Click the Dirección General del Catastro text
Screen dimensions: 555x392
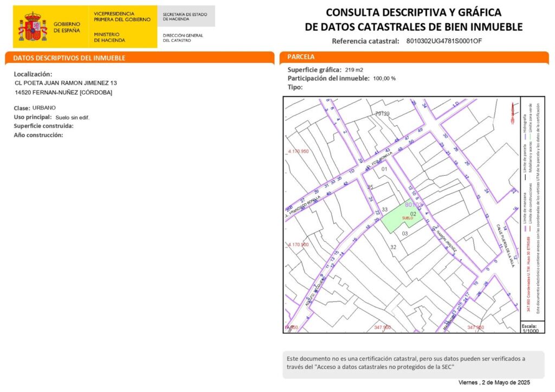[x=183, y=37]
